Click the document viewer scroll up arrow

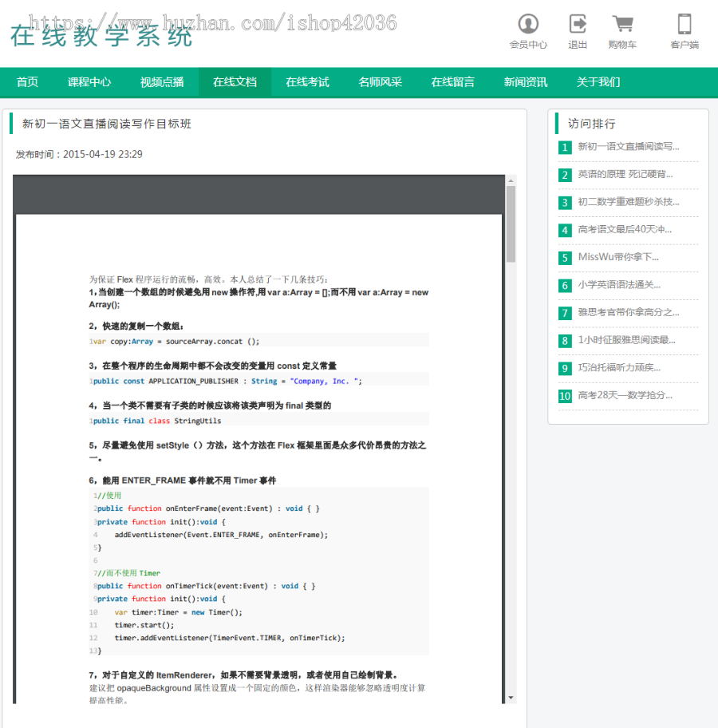(511, 180)
